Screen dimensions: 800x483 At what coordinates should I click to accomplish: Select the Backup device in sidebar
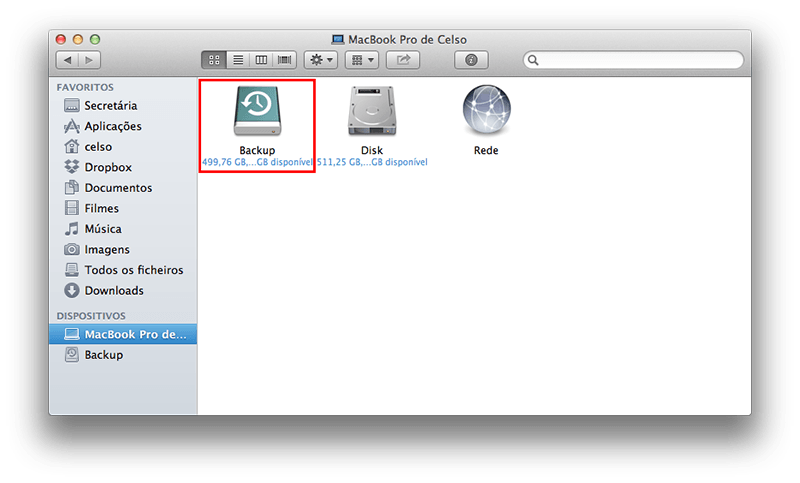(x=123, y=355)
